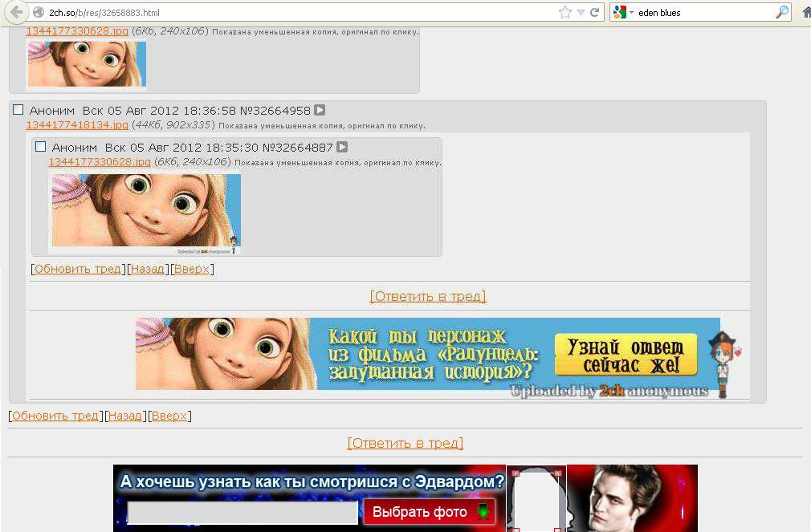Viewport: 811px width, 532px height.
Task: Open small Rapunzel thumbnail in the top post
Action: [x=87, y=63]
